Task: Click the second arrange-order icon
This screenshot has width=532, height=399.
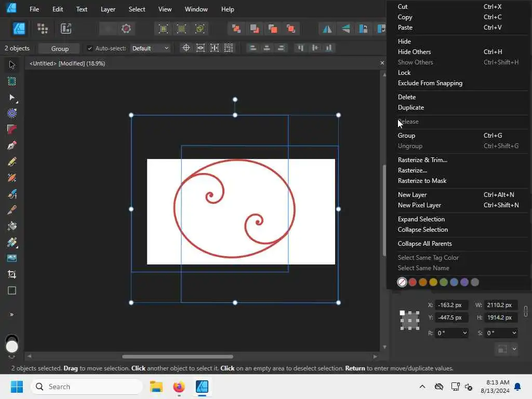Action: [255, 29]
